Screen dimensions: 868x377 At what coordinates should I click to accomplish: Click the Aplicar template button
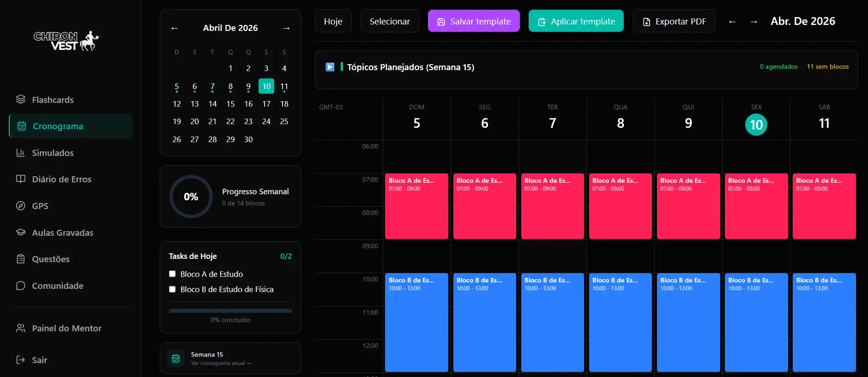tap(576, 21)
